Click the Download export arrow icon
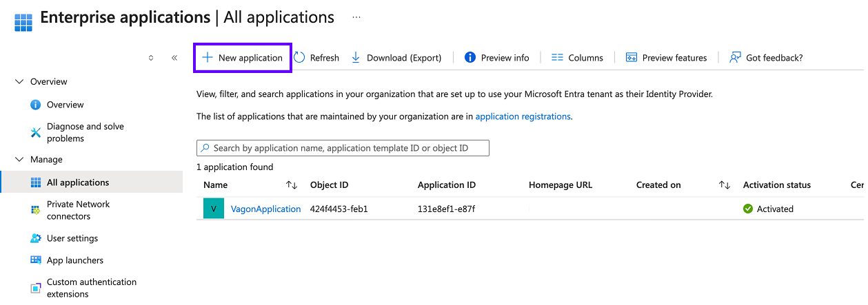868x305 pixels. click(356, 58)
